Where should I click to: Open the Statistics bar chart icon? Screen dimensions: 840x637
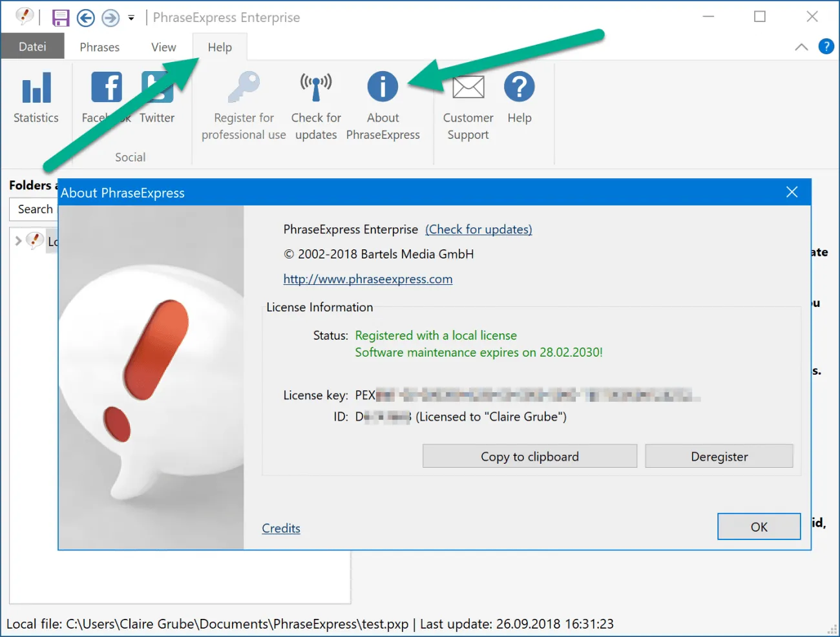coord(36,89)
